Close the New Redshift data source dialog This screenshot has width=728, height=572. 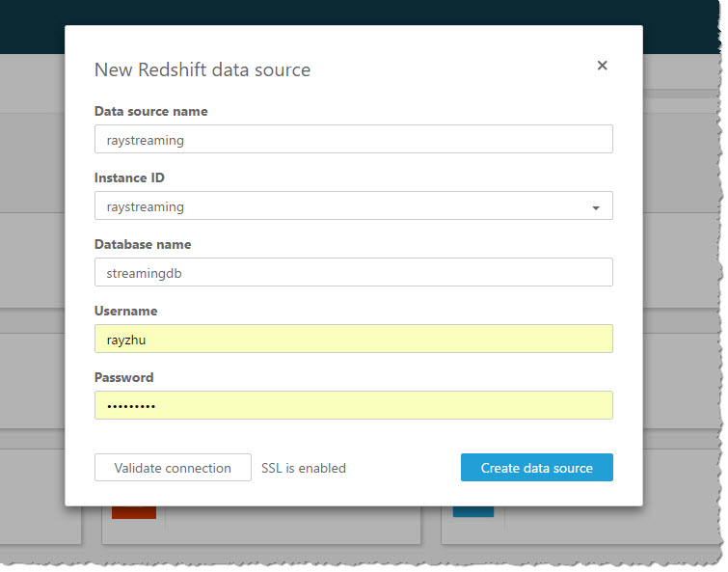click(x=602, y=66)
